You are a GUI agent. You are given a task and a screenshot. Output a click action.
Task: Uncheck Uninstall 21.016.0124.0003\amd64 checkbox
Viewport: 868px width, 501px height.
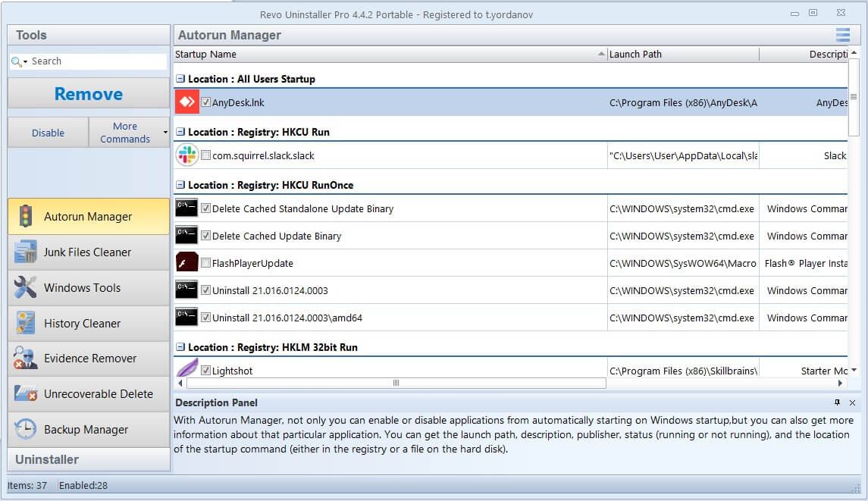pos(206,318)
